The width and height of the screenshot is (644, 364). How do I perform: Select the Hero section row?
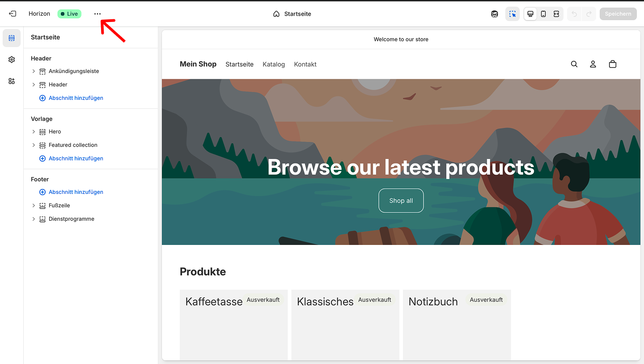click(x=91, y=132)
